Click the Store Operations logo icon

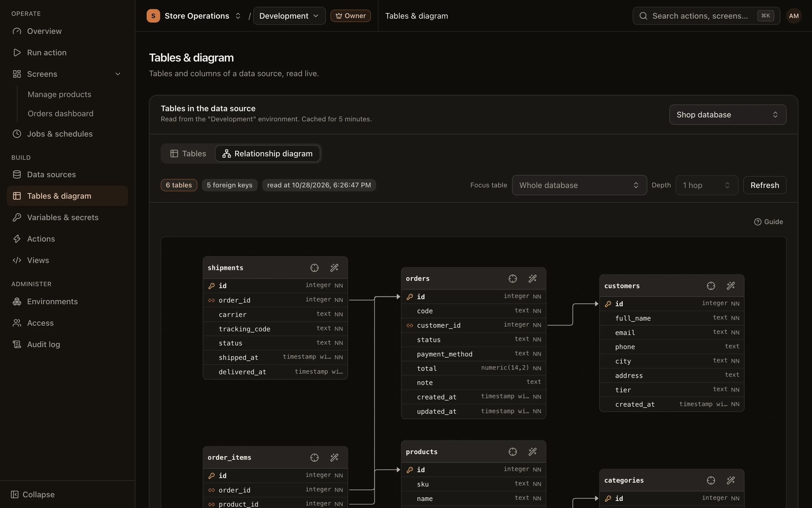coord(153,16)
